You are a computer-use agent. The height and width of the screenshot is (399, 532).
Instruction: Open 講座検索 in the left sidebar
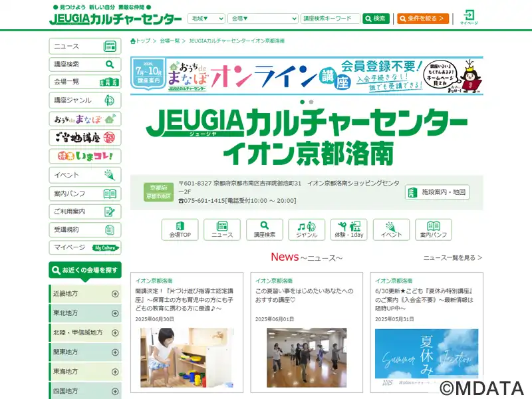tap(85, 64)
